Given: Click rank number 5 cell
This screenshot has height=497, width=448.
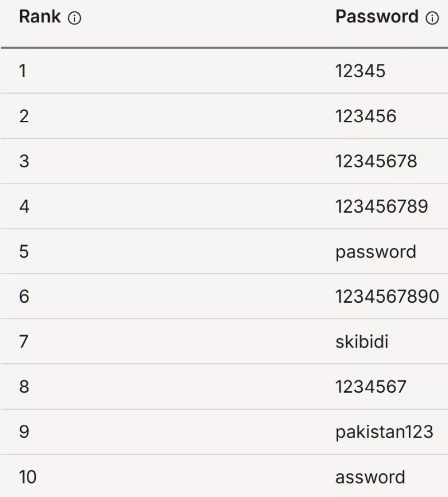Looking at the screenshot, I should pos(24,252).
